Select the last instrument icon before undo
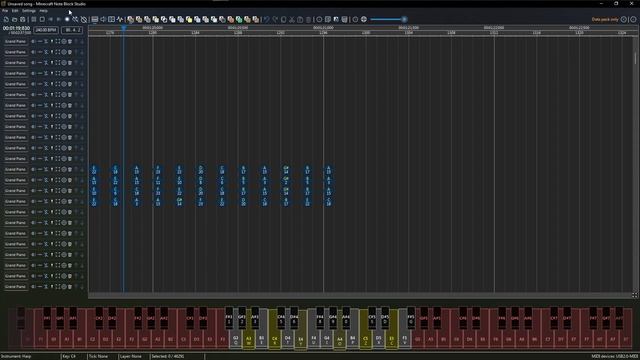Screen dimensions: 640x360 [x=256, y=19]
